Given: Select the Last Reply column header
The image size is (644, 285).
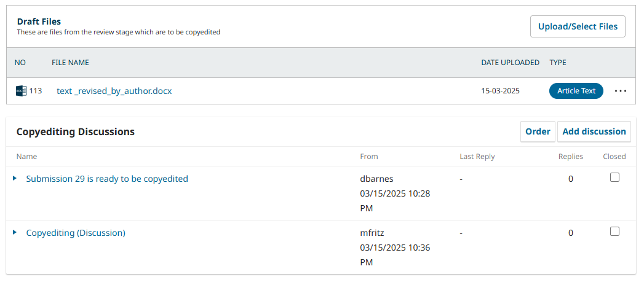Looking at the screenshot, I should coord(477,156).
